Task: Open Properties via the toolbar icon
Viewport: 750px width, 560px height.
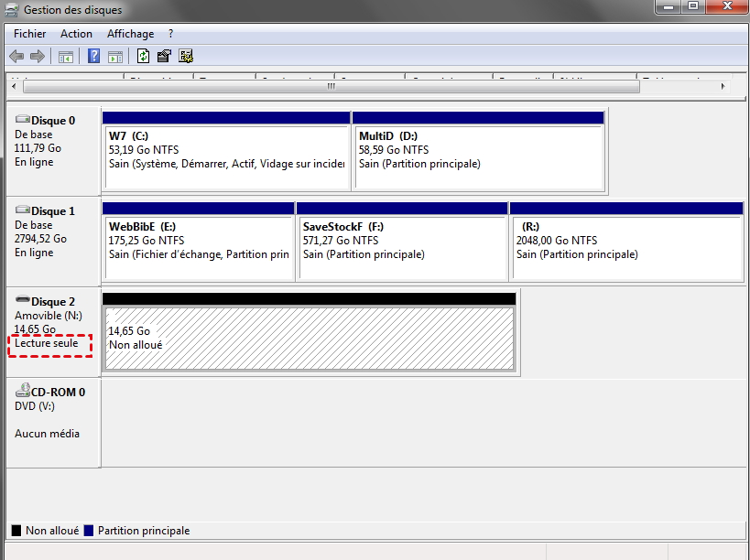Action: tap(164, 57)
